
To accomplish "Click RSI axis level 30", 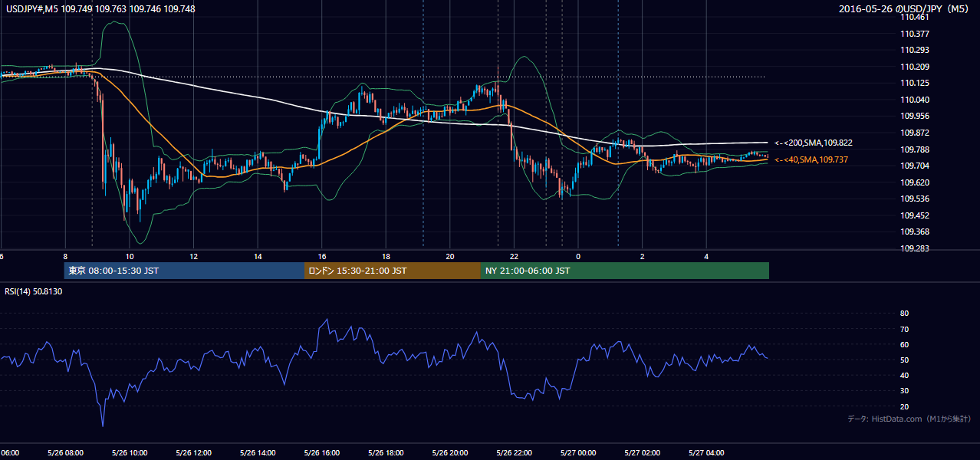I will [x=904, y=391].
